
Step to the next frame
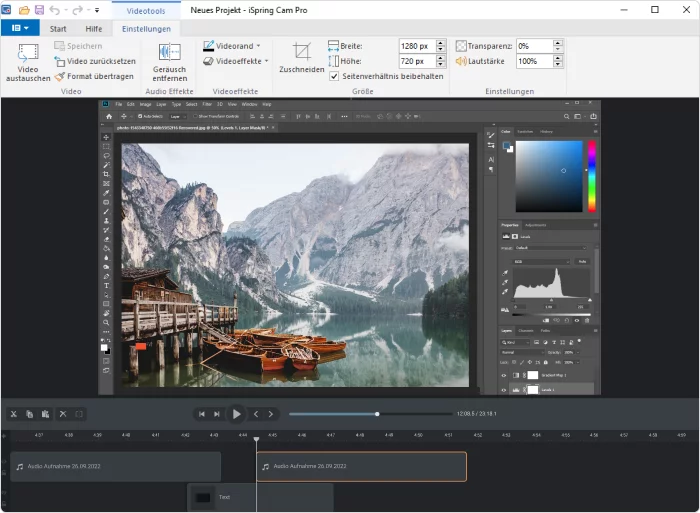coord(271,414)
